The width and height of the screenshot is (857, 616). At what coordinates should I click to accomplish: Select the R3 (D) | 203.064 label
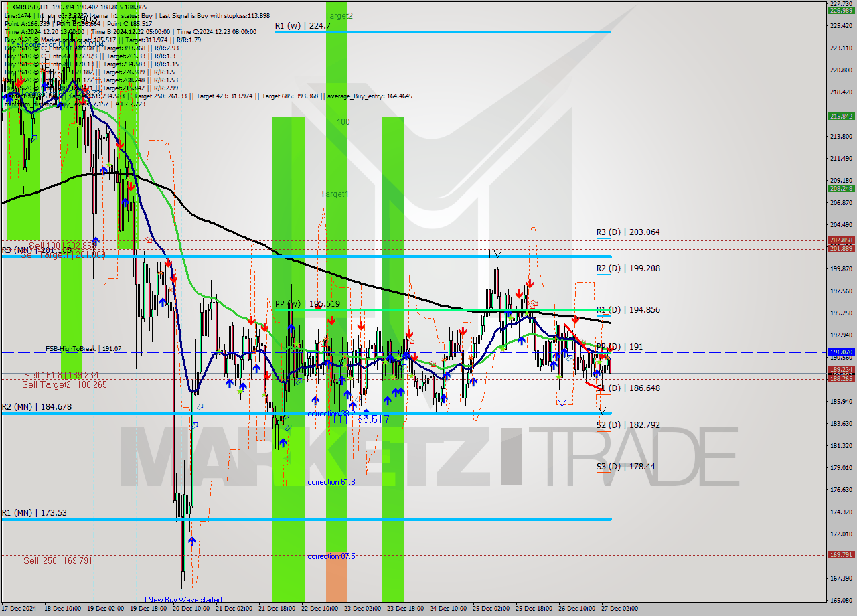click(628, 232)
